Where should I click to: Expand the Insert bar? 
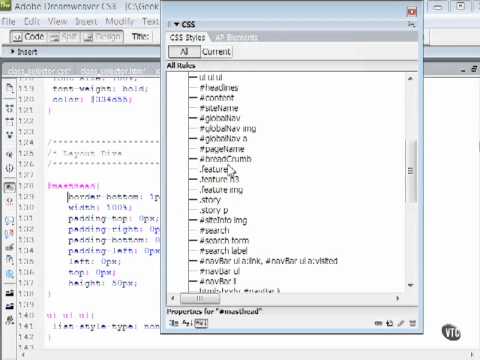click(x=12, y=52)
